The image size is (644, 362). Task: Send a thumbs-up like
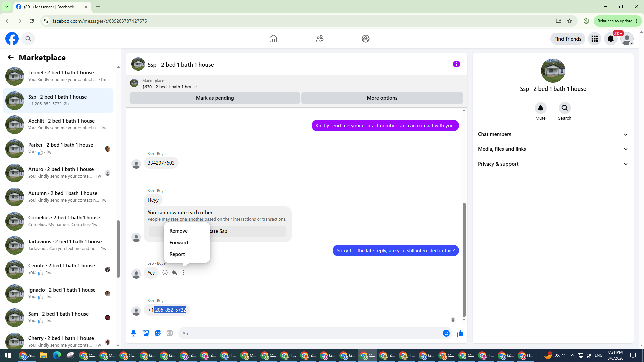point(460,333)
